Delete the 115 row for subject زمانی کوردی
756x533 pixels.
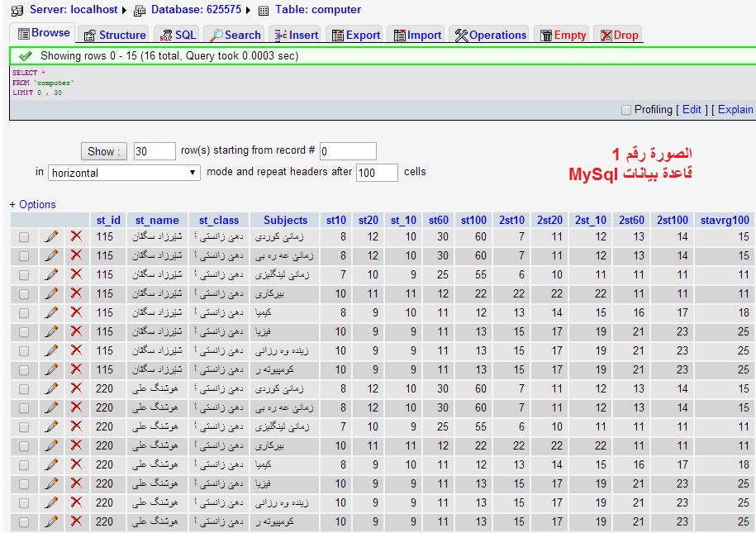point(76,236)
